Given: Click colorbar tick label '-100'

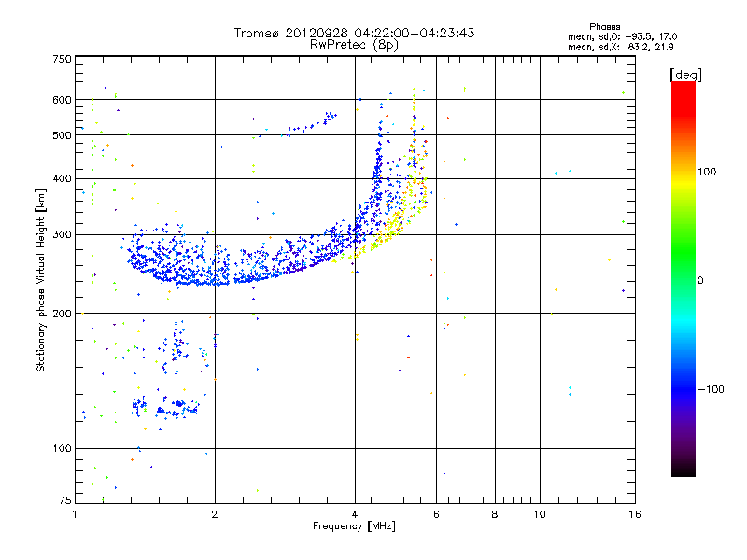Looking at the screenshot, I should (711, 389).
